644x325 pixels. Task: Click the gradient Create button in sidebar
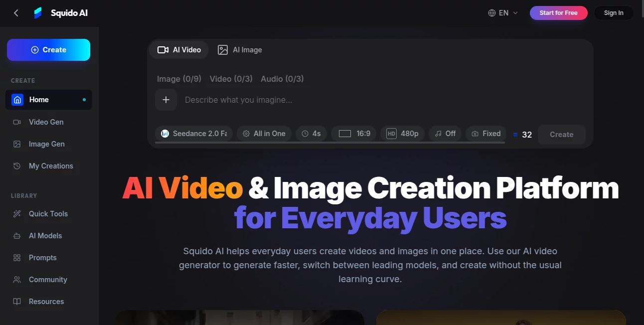tap(48, 50)
